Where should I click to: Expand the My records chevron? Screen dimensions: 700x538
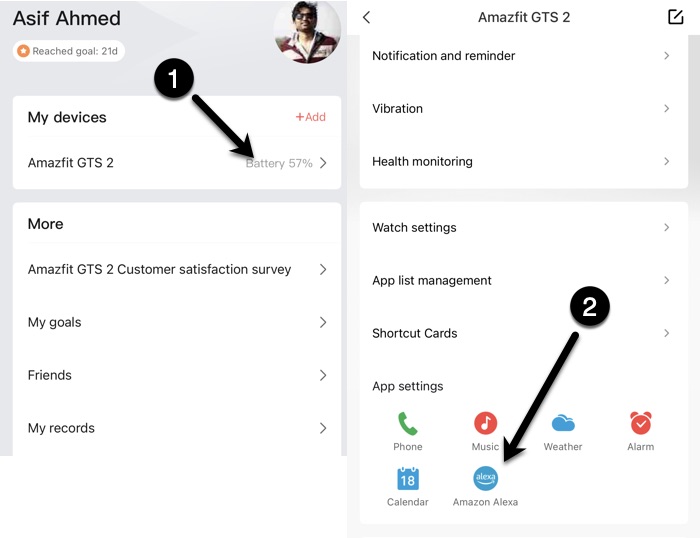pyautogui.click(x=323, y=428)
